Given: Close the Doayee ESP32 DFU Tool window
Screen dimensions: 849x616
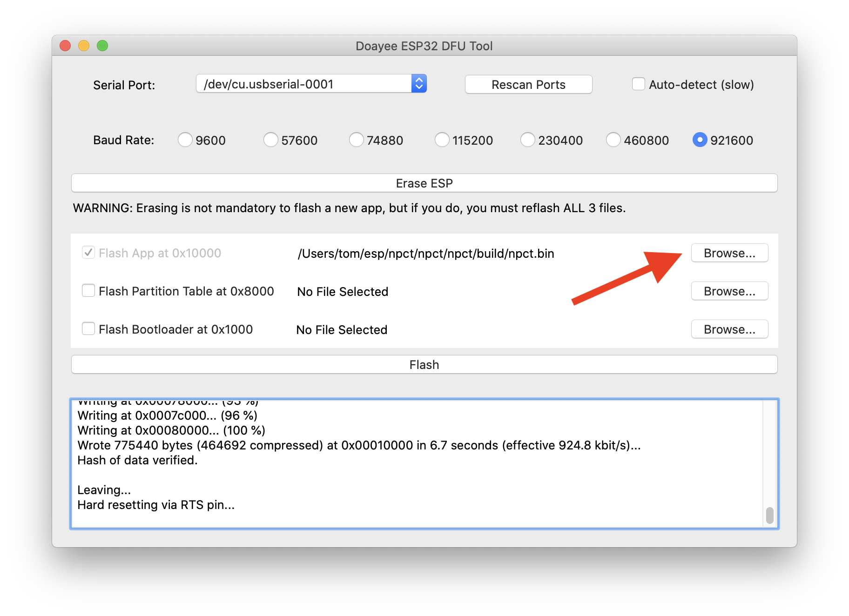Looking at the screenshot, I should click(x=65, y=46).
